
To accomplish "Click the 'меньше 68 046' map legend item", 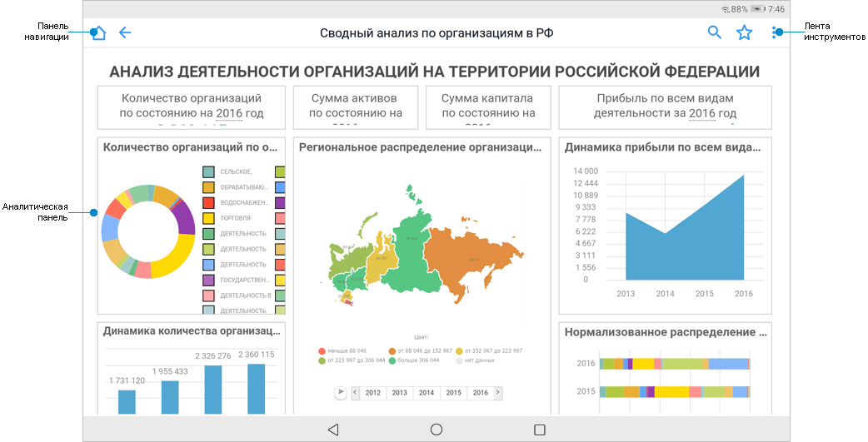I will point(342,350).
